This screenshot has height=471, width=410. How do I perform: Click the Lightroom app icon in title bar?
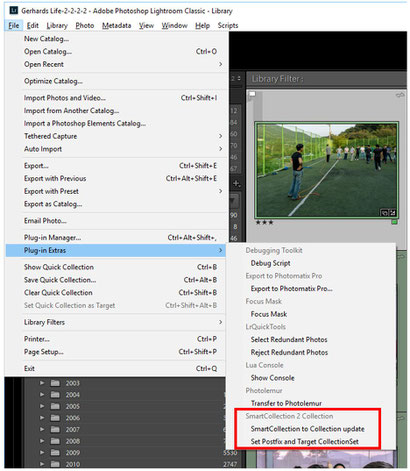14,10
